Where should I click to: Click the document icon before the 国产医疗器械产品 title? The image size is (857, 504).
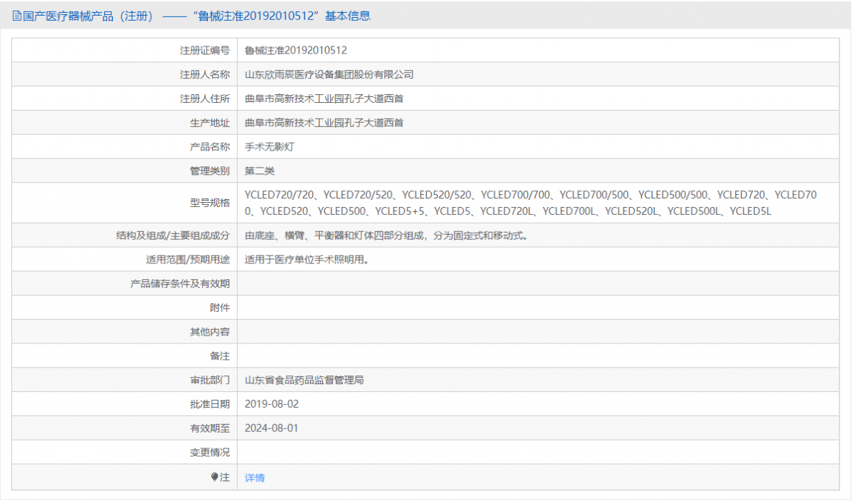click(x=17, y=16)
